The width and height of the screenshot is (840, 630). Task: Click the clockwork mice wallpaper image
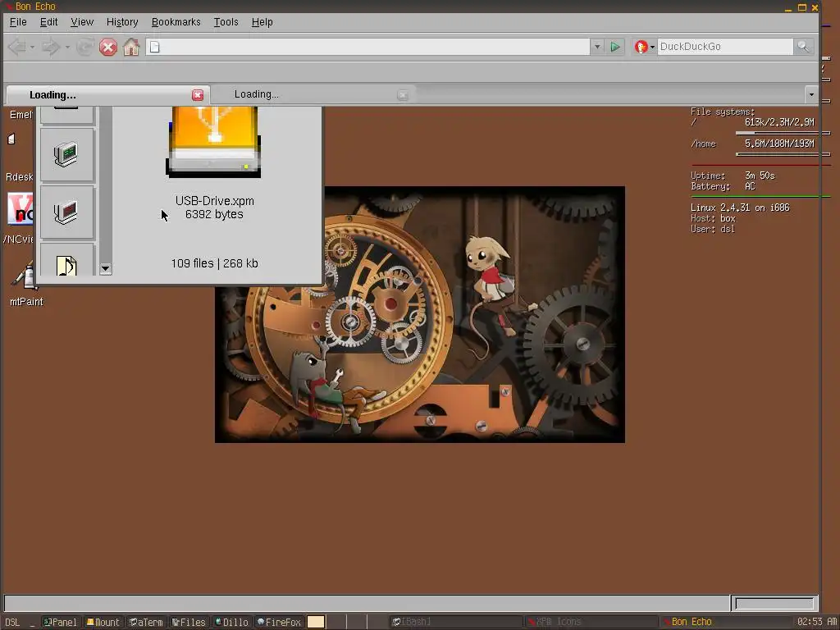[x=420, y=314]
